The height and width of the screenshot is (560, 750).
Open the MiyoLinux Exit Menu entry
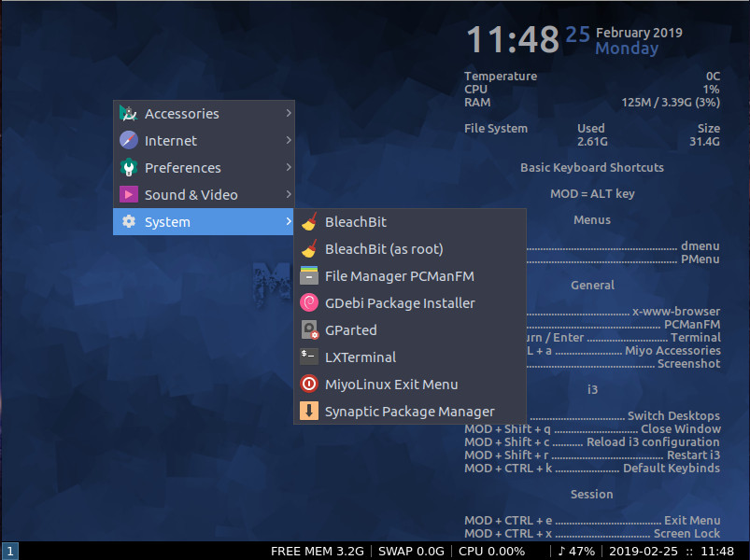410,385
